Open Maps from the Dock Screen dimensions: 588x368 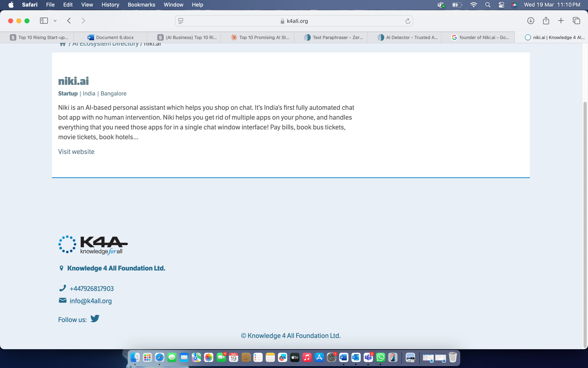click(x=196, y=357)
